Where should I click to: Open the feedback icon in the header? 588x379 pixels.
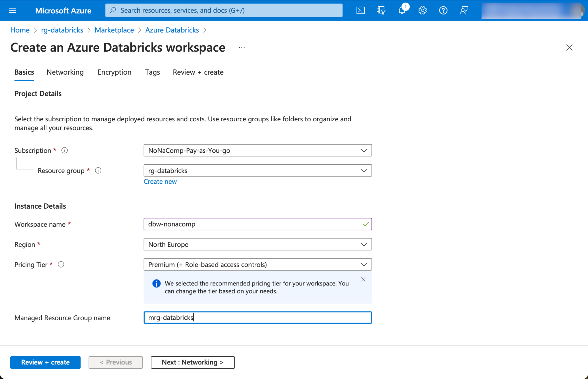pos(464,11)
